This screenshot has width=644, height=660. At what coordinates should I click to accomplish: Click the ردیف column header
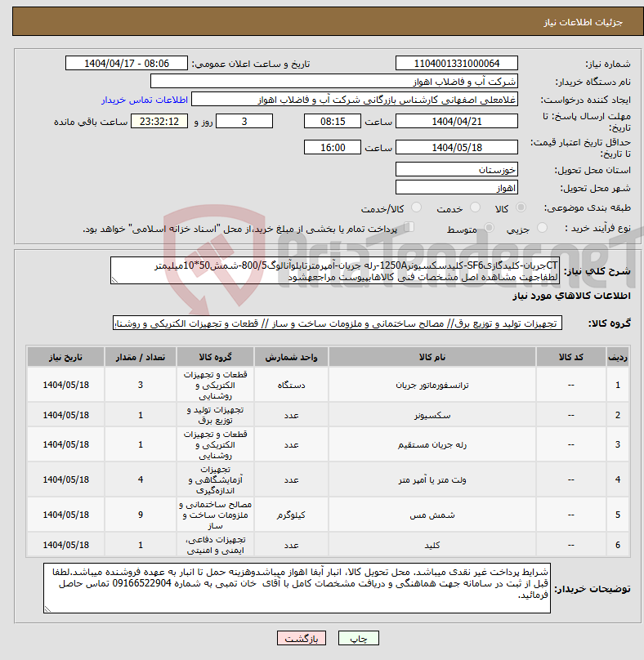tap(618, 357)
